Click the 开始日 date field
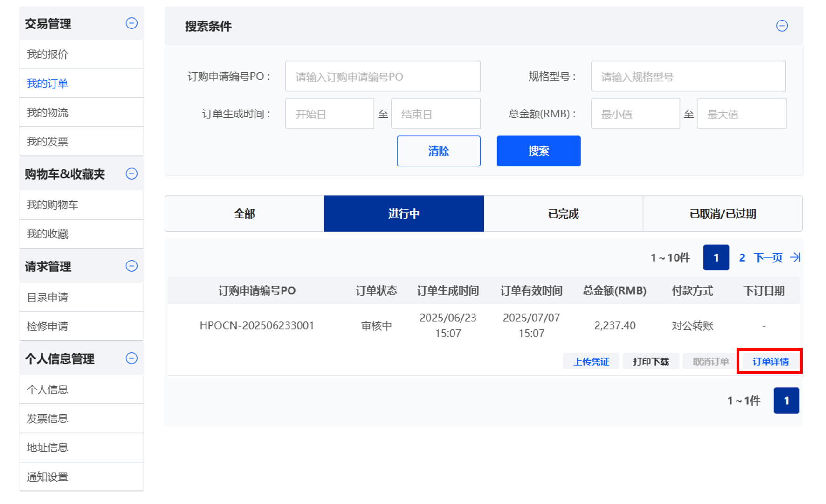 (329, 114)
